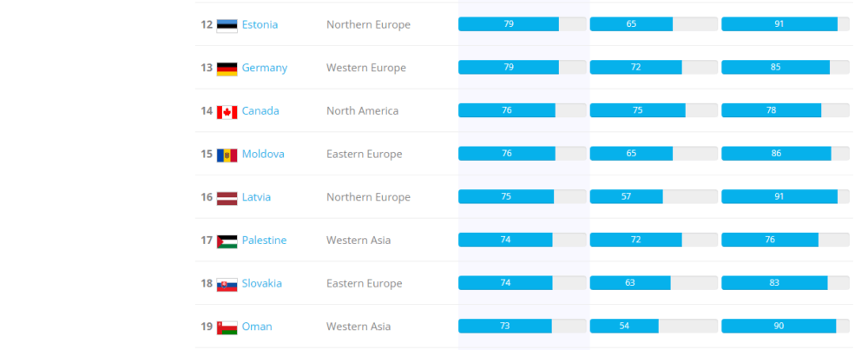Open the Canada country link

tap(260, 110)
